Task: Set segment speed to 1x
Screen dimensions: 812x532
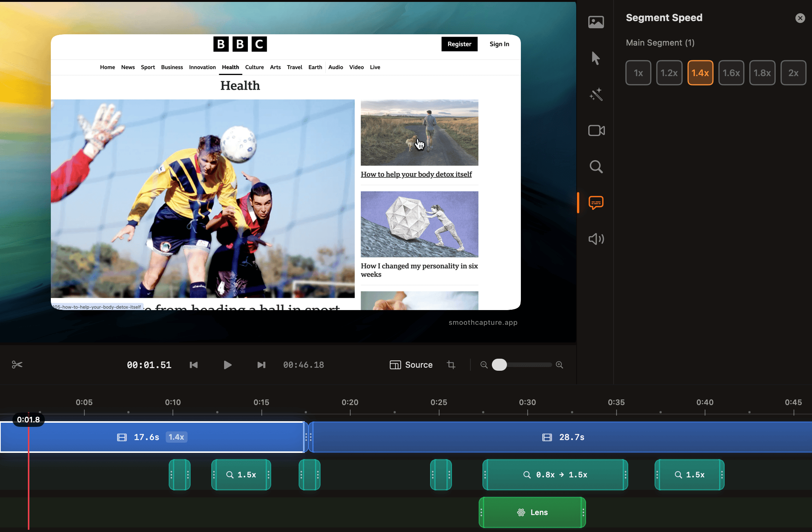Action: (x=638, y=73)
